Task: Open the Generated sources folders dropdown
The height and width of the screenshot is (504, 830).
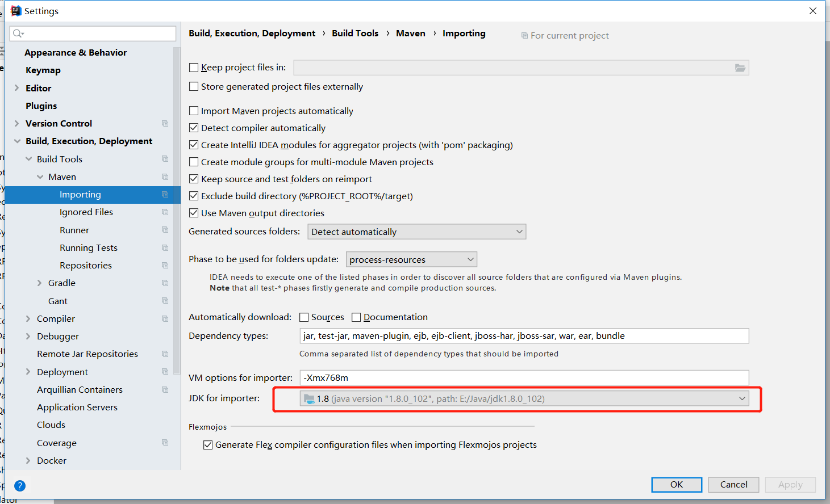Action: pos(416,232)
